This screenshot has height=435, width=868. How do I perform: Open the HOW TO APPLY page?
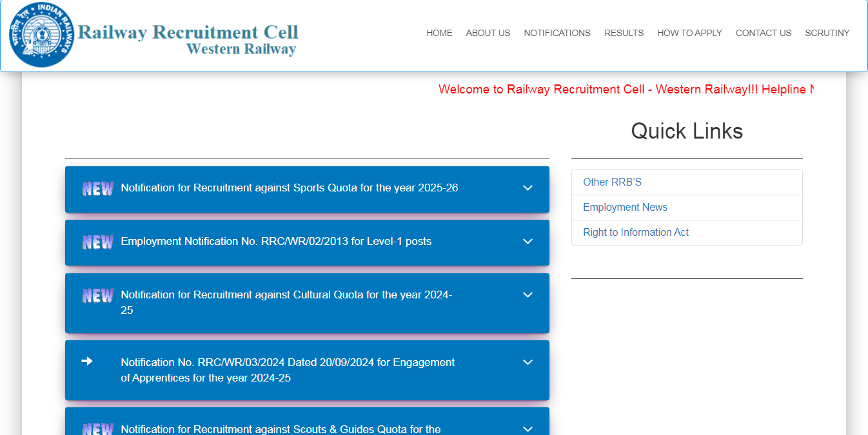[x=689, y=33]
